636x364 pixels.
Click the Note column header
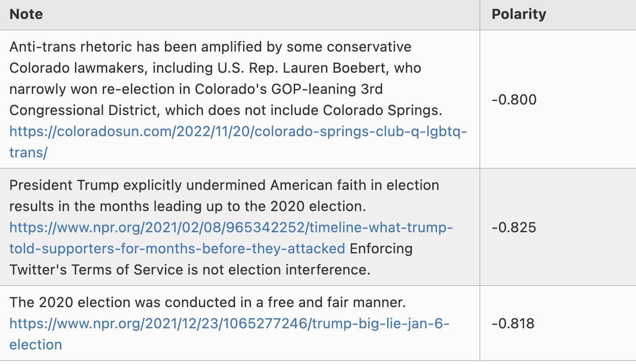(x=26, y=14)
